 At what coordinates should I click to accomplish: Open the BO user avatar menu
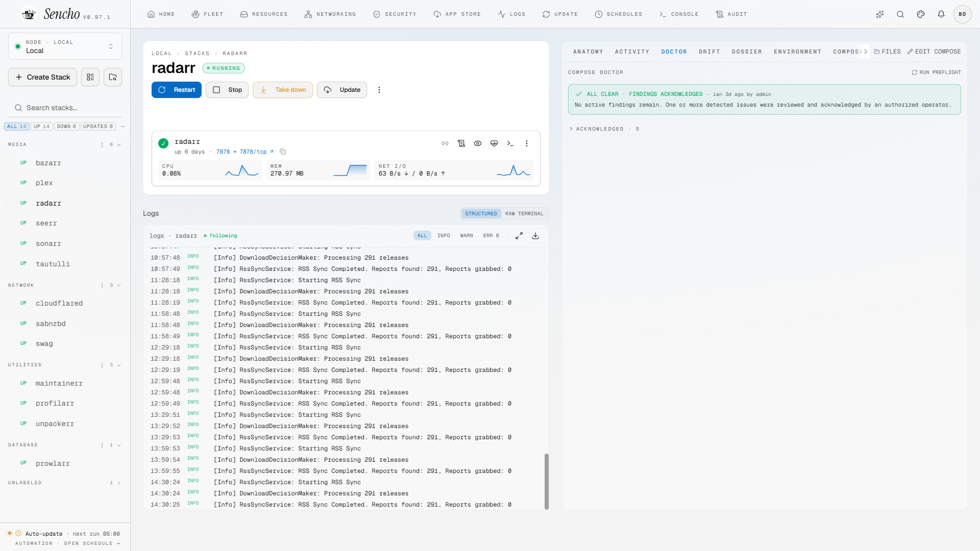pyautogui.click(x=962, y=14)
